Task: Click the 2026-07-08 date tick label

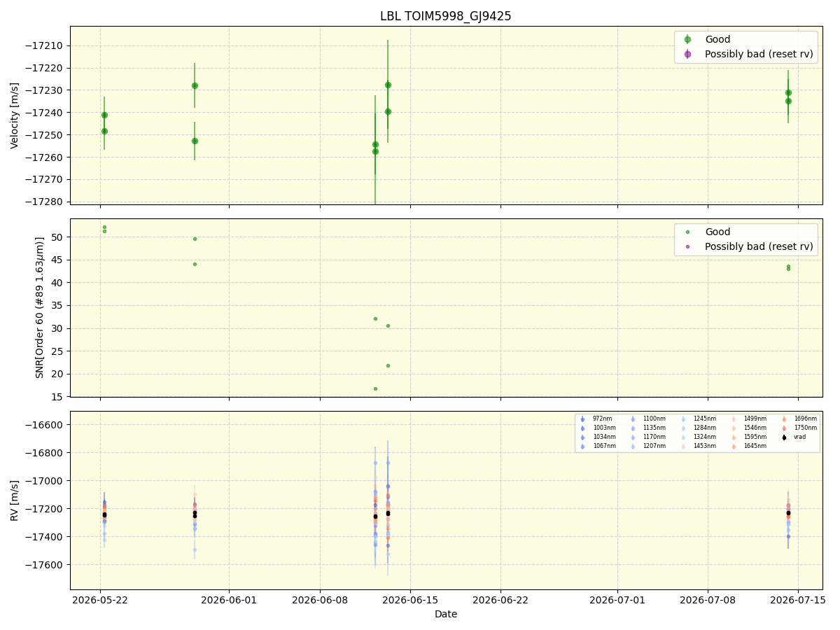Action: [708, 600]
